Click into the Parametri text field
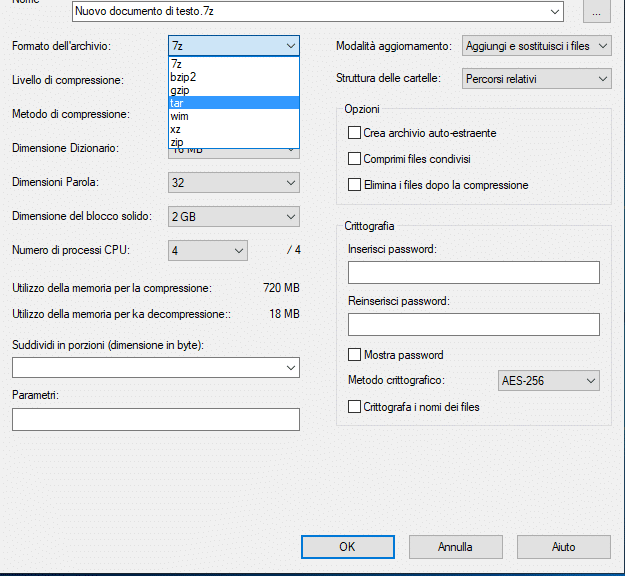This screenshot has height=576, width=625. click(156, 419)
